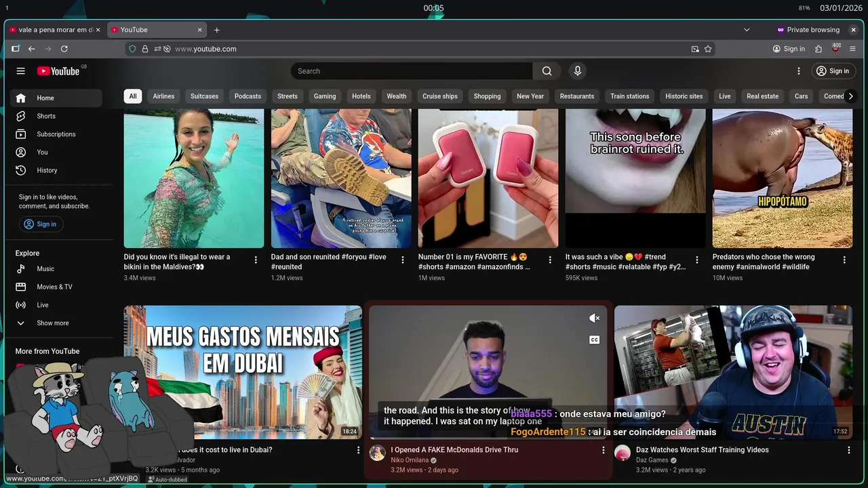The image size is (868, 488).
Task: Open YouTube settings three-dot menu
Action: pos(799,71)
